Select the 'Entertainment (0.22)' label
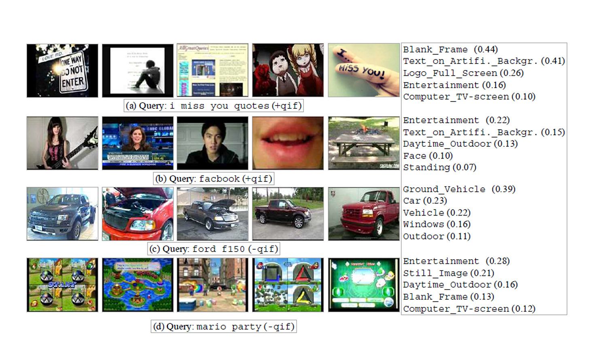The height and width of the screenshot is (364, 607). click(456, 120)
